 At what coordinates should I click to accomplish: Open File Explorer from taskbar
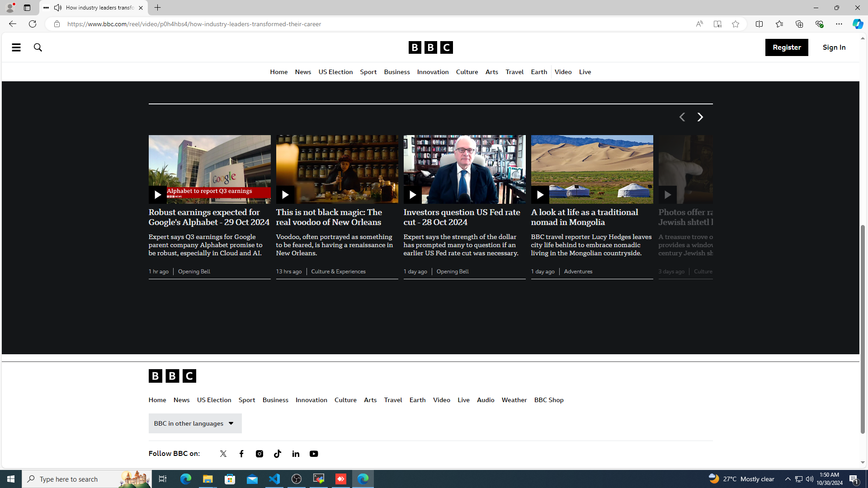pos(208,479)
